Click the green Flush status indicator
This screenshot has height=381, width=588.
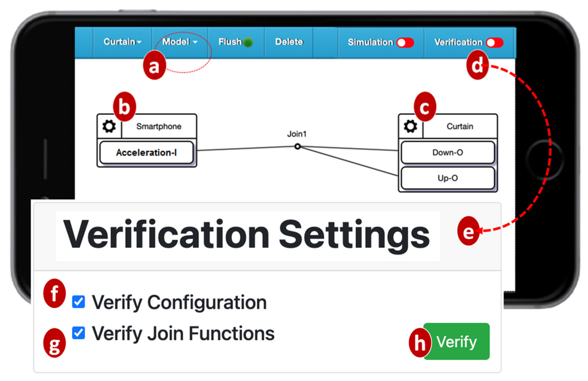tap(248, 42)
